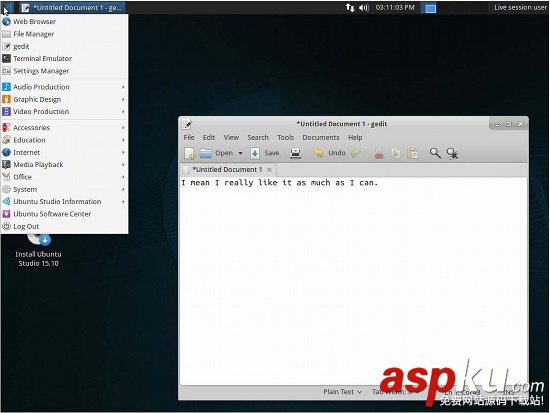Close the Untitled Document 1 tab
Screen dimensions: 550x413
pyautogui.click(x=269, y=170)
